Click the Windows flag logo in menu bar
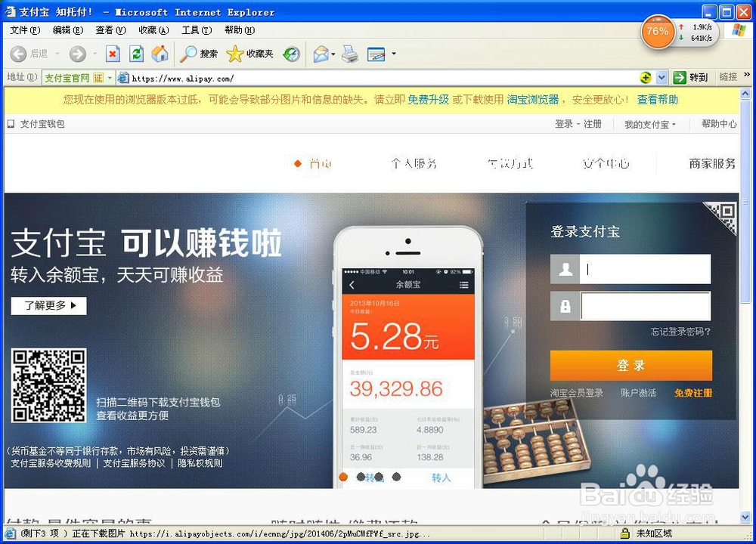This screenshot has height=544, width=756. pos(738,30)
